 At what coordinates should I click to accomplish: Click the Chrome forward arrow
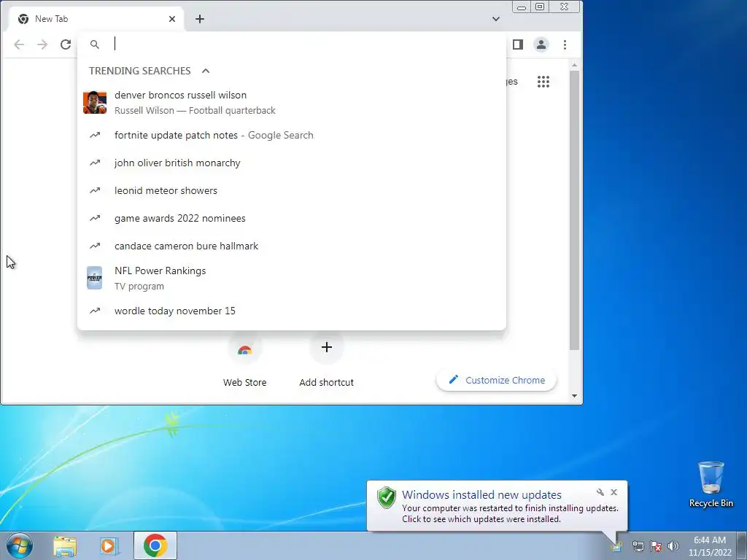click(x=42, y=44)
